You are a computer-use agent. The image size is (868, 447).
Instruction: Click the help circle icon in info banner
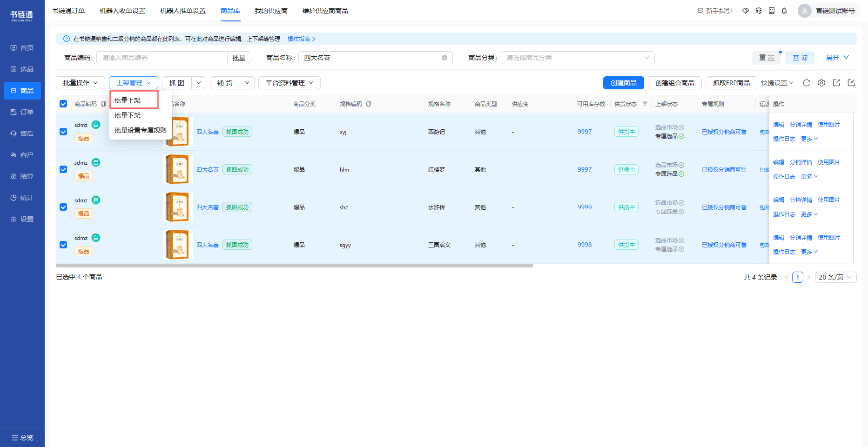click(67, 39)
